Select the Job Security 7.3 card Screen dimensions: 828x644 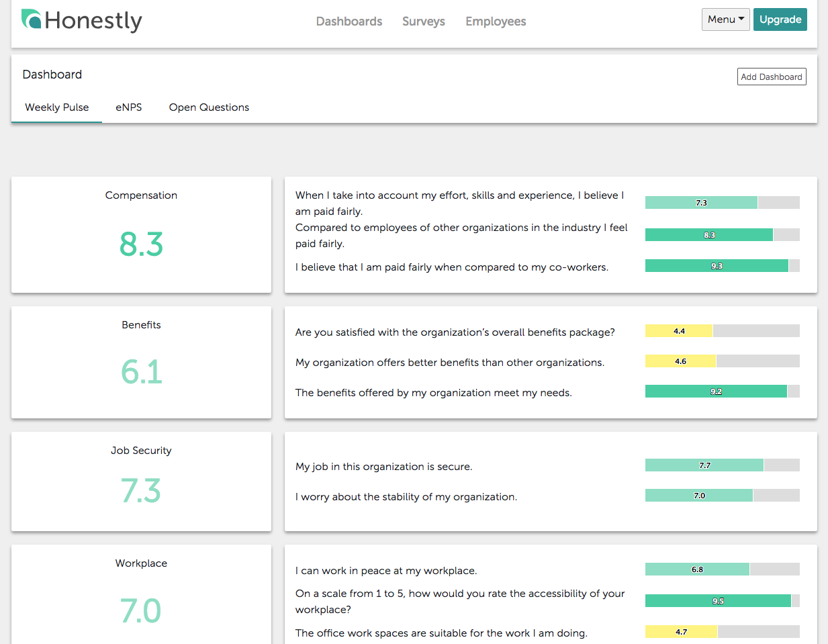(x=141, y=481)
